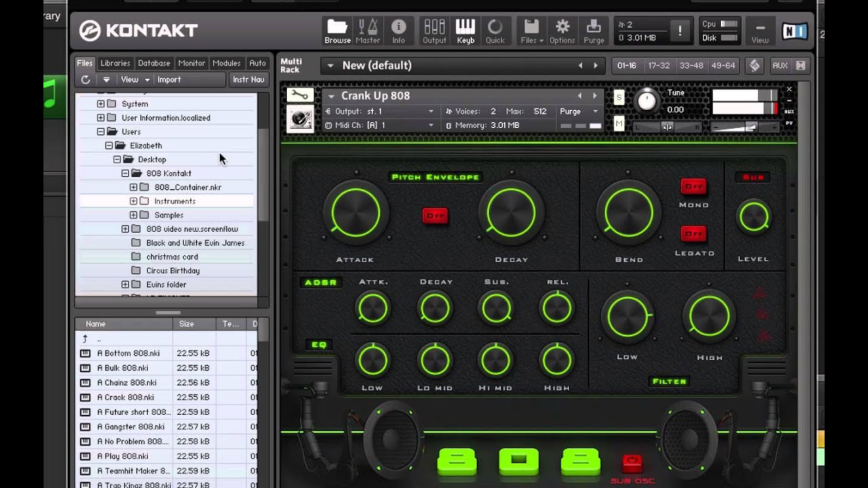Show rack page 17-32
This screenshot has width=868, height=488.
click(658, 66)
